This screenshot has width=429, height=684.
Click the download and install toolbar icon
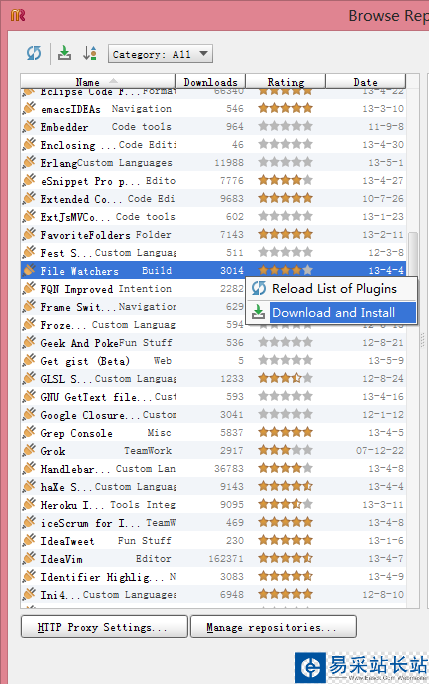(x=65, y=53)
